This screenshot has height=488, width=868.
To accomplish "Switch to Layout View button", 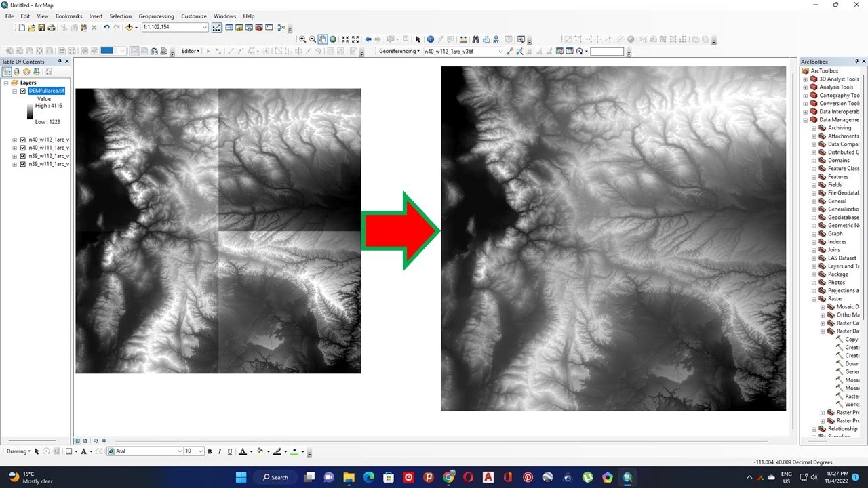I will (x=85, y=441).
